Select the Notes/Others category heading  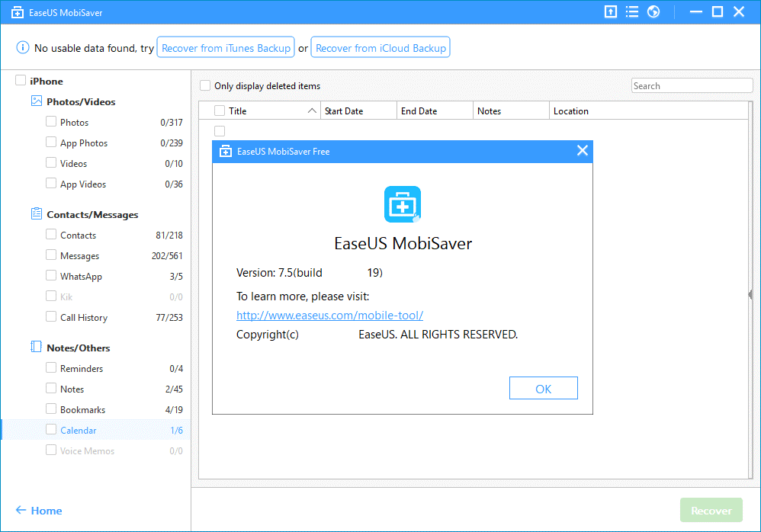pyautogui.click(x=78, y=348)
